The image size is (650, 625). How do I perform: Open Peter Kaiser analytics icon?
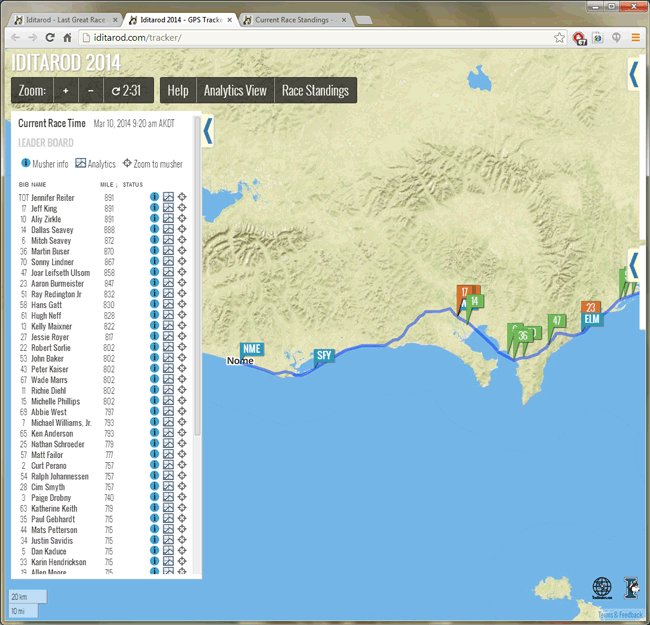coord(168,368)
